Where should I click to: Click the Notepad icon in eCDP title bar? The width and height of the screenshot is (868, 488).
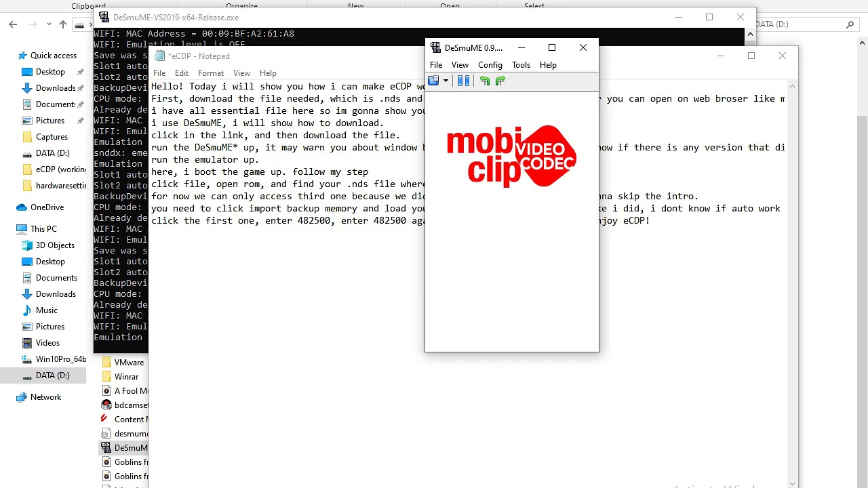[x=159, y=56]
